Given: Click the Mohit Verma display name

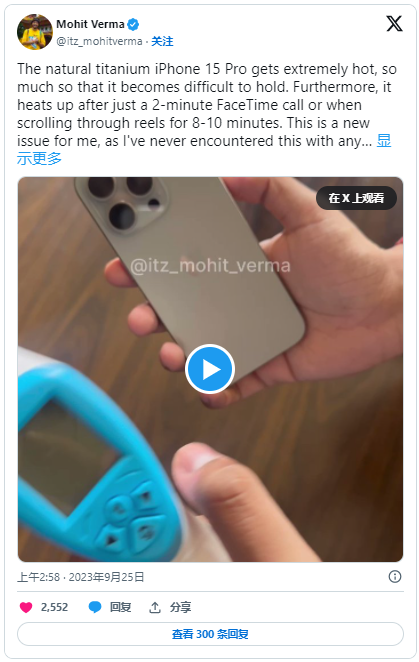Looking at the screenshot, I should click(90, 24).
